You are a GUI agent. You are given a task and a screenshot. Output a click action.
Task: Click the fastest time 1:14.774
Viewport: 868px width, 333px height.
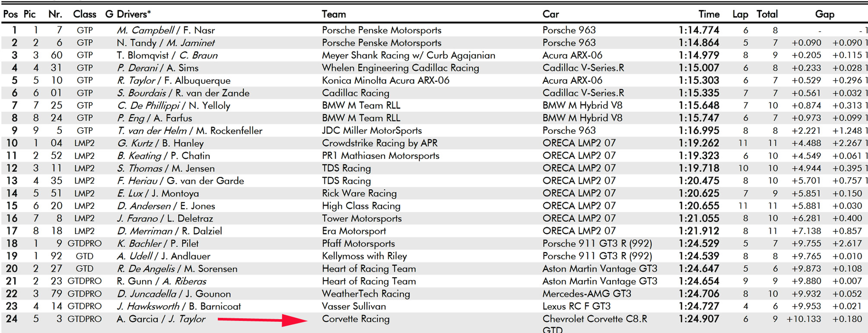(699, 30)
